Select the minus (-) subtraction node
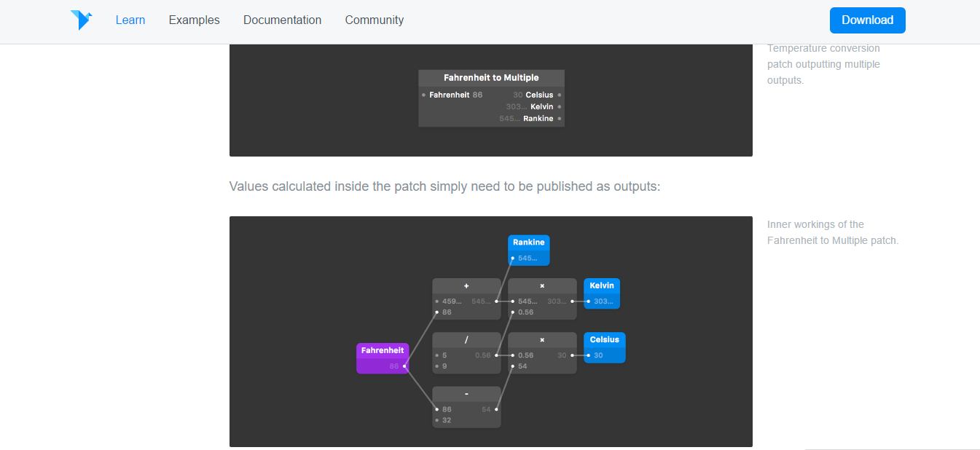980x450 pixels. (466, 394)
